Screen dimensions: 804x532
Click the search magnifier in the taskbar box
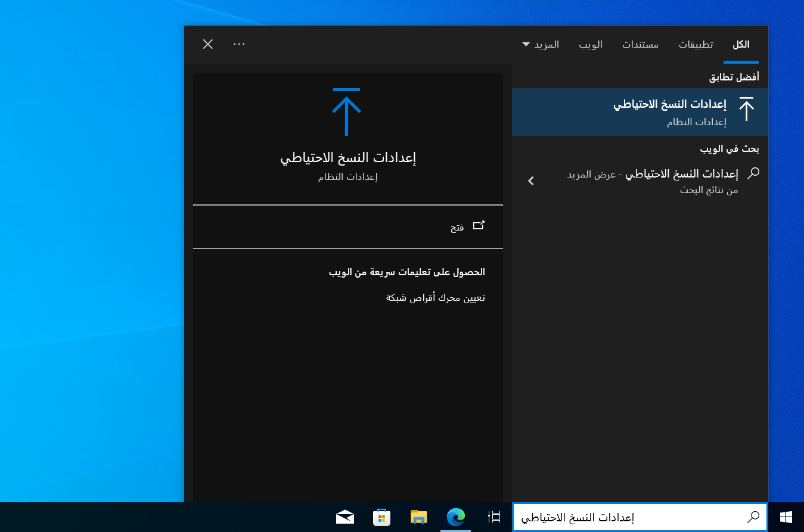click(753, 517)
